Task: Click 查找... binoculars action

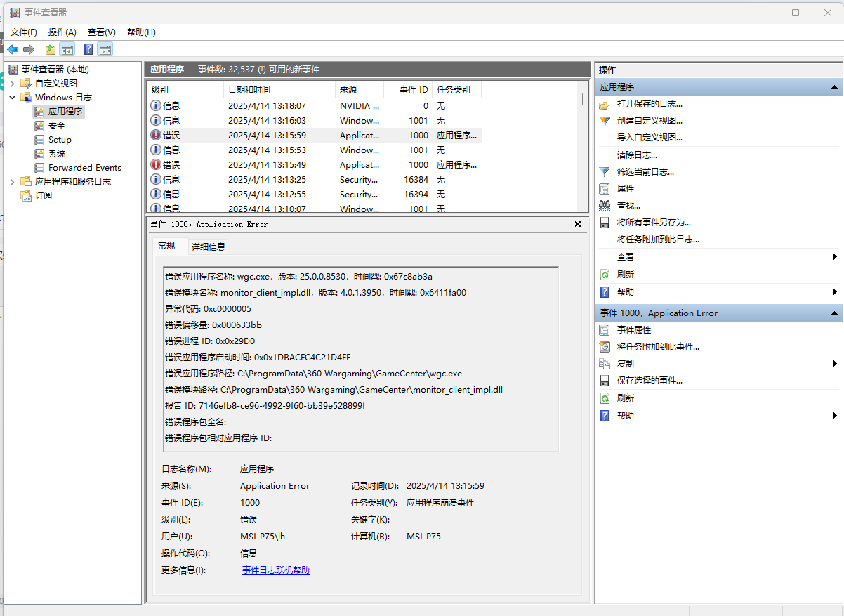Action: (628, 205)
